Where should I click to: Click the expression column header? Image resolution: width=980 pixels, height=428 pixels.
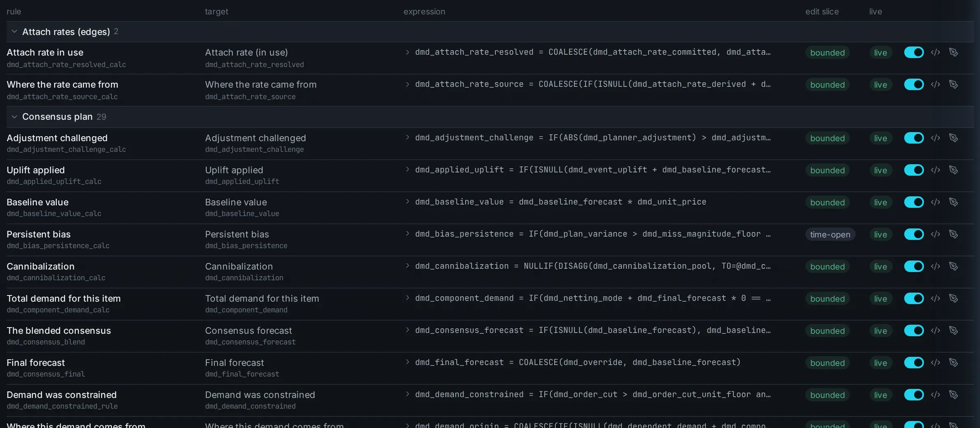[424, 12]
